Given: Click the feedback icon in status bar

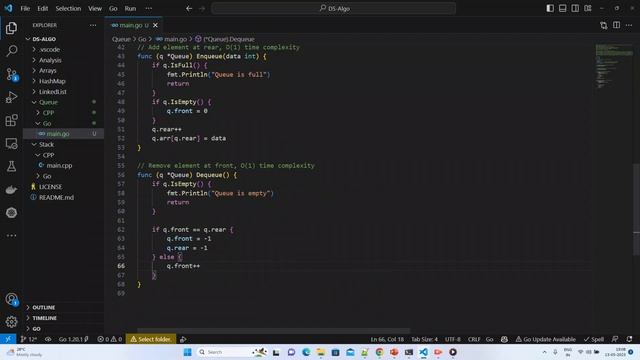Looking at the screenshot, I should coord(615,339).
